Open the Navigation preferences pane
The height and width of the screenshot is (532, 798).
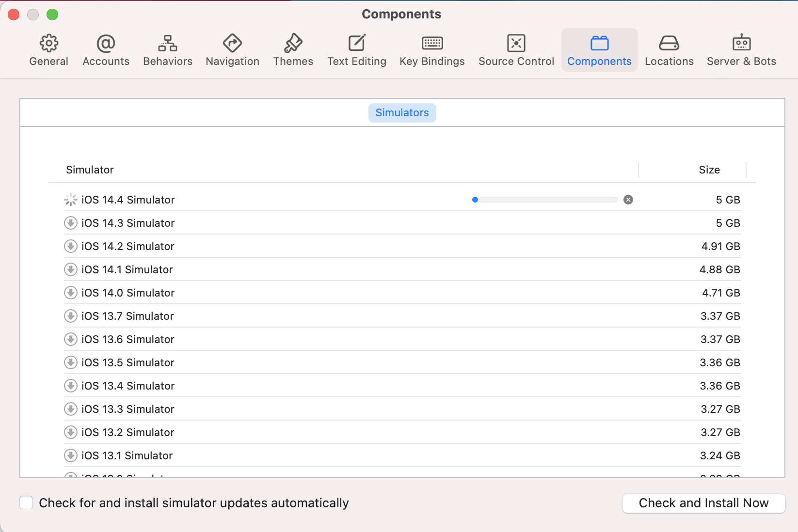tap(232, 50)
